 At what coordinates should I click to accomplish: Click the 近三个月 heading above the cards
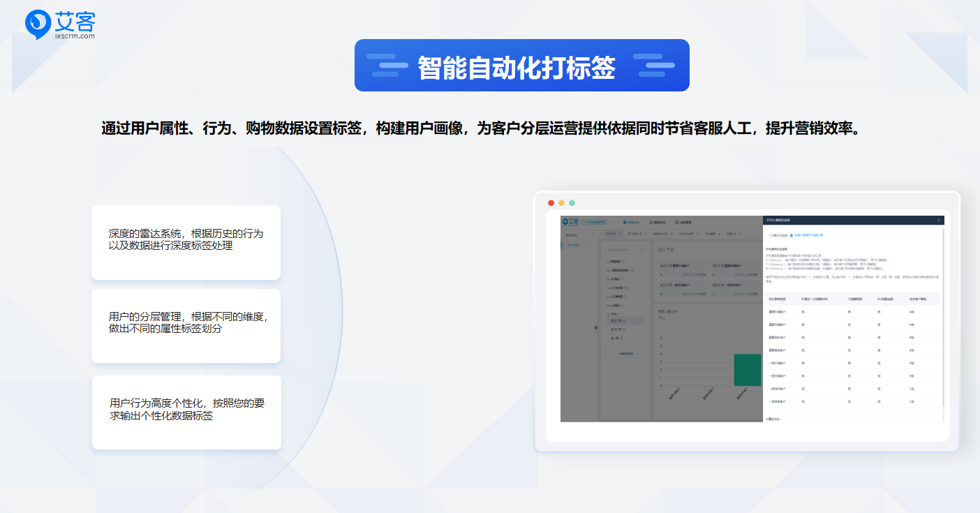666,250
